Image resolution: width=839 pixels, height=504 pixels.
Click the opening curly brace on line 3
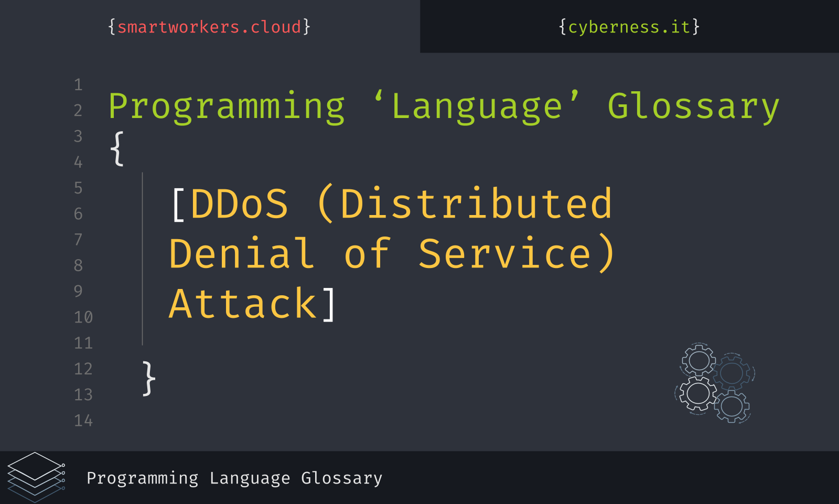coord(117,149)
